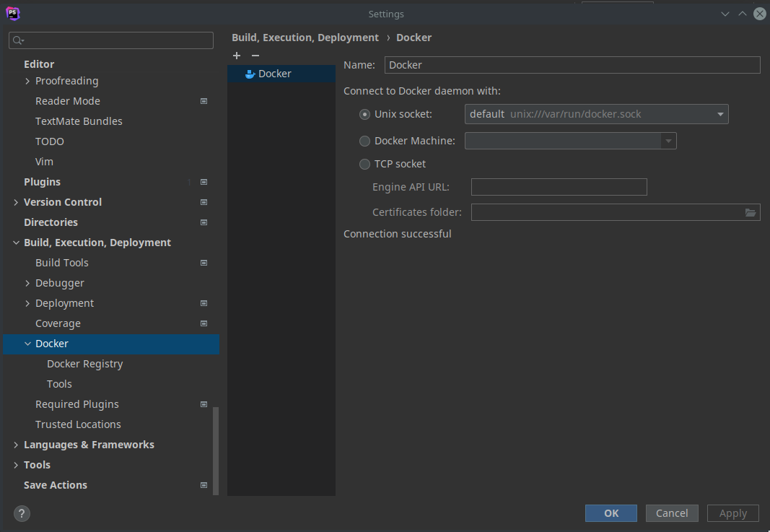Click the help question mark button
The width and height of the screenshot is (770, 532).
pos(22,513)
